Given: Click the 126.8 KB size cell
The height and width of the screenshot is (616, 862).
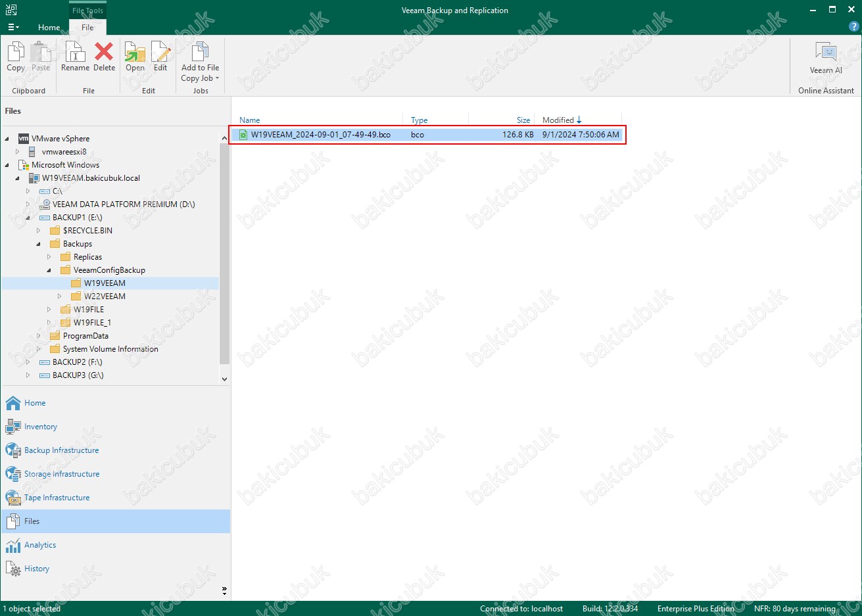Looking at the screenshot, I should click(x=518, y=135).
